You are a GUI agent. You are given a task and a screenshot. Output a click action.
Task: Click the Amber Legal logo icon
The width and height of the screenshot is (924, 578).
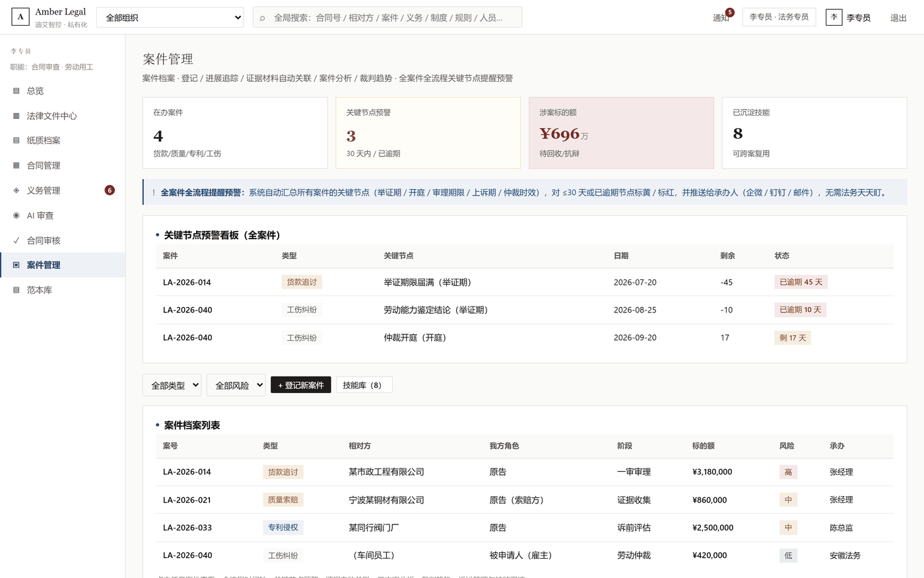pyautogui.click(x=20, y=17)
